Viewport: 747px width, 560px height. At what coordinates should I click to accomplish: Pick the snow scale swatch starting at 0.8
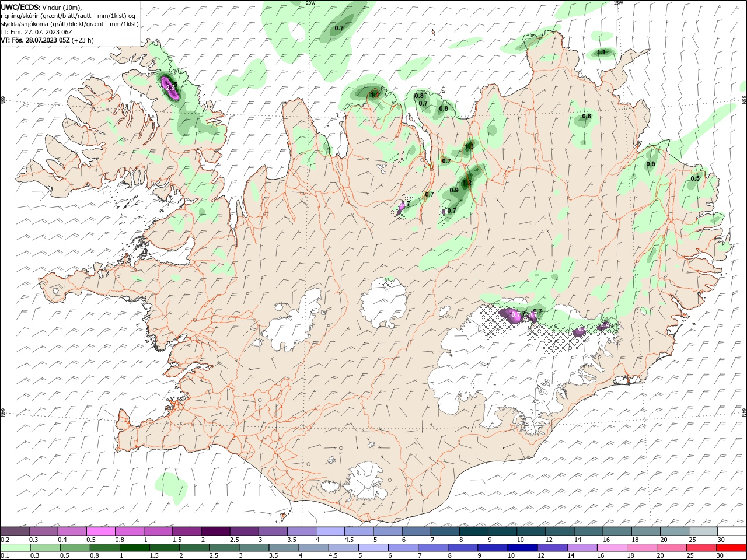129,531
